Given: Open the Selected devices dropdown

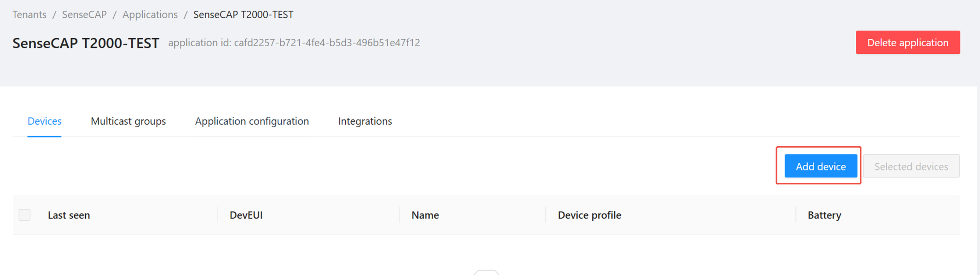Looking at the screenshot, I should pyautogui.click(x=911, y=166).
